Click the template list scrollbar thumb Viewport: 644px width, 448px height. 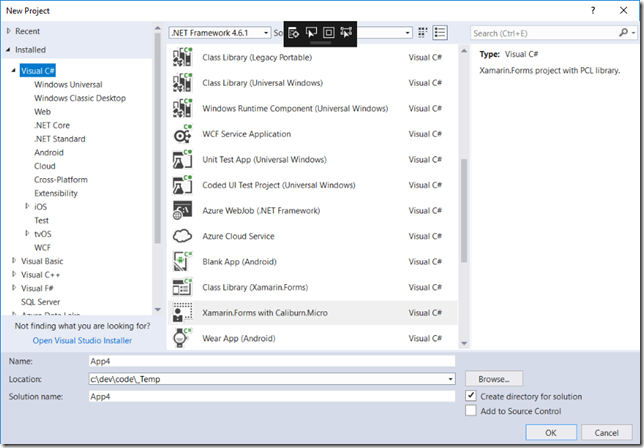click(x=464, y=210)
